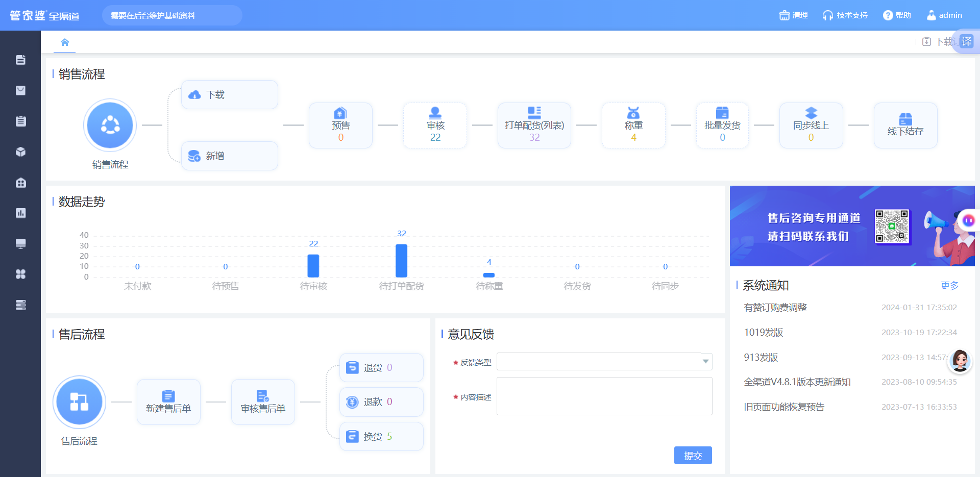Click the 线下结存 offline balance icon
Screen dimensions: 980x477
click(905, 119)
